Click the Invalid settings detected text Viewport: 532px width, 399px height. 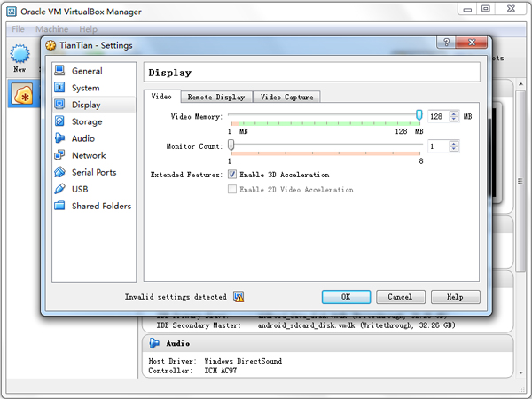pyautogui.click(x=176, y=297)
